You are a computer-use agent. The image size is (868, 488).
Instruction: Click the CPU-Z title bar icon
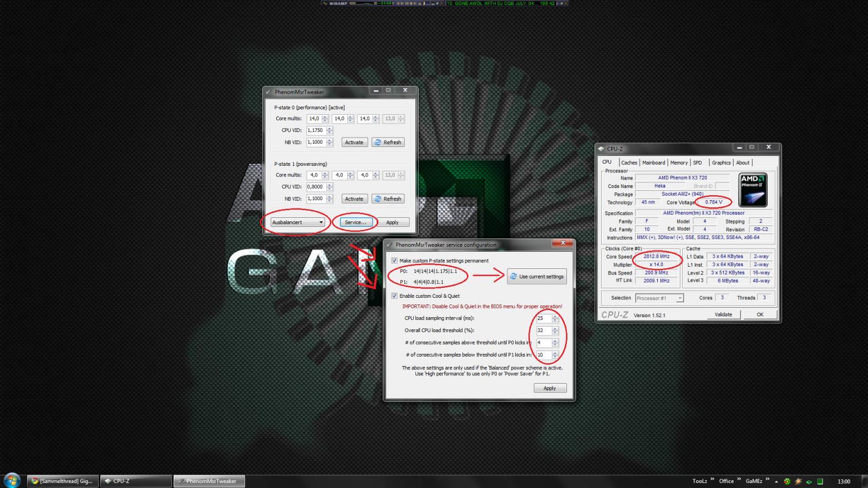(x=601, y=149)
